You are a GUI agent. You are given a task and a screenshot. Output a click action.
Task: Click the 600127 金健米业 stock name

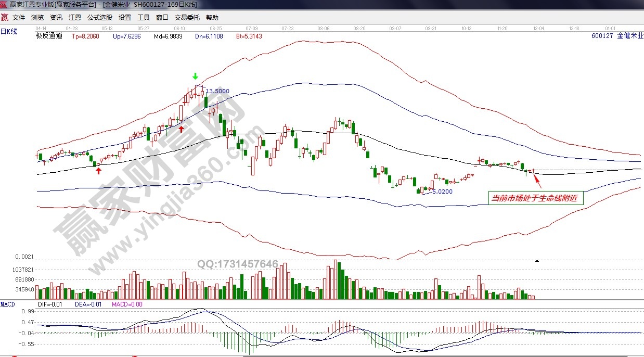(x=617, y=36)
